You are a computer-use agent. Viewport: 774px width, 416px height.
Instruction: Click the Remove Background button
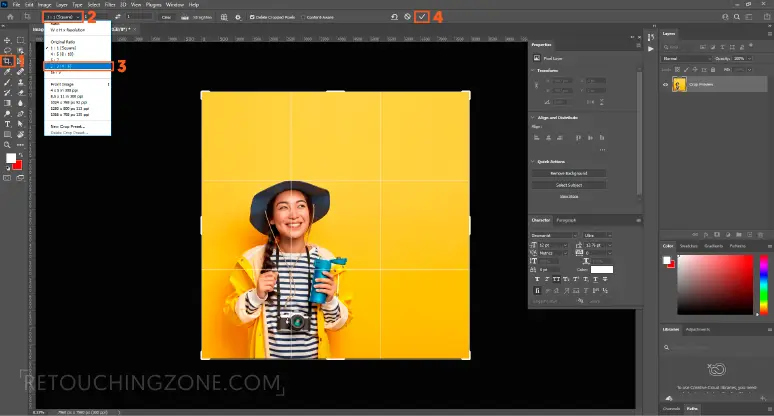coord(569,173)
